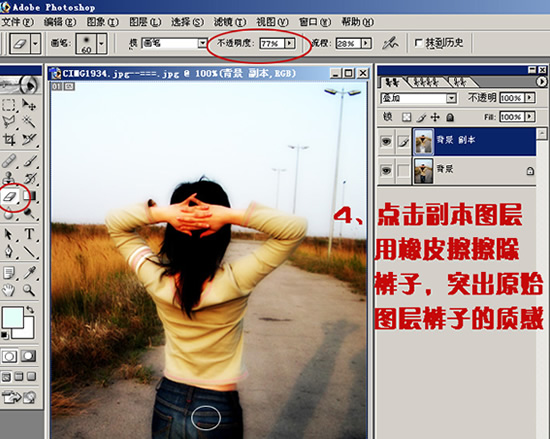Select the Eyedropper tool
Screen dimensions: 550x439
(29, 272)
